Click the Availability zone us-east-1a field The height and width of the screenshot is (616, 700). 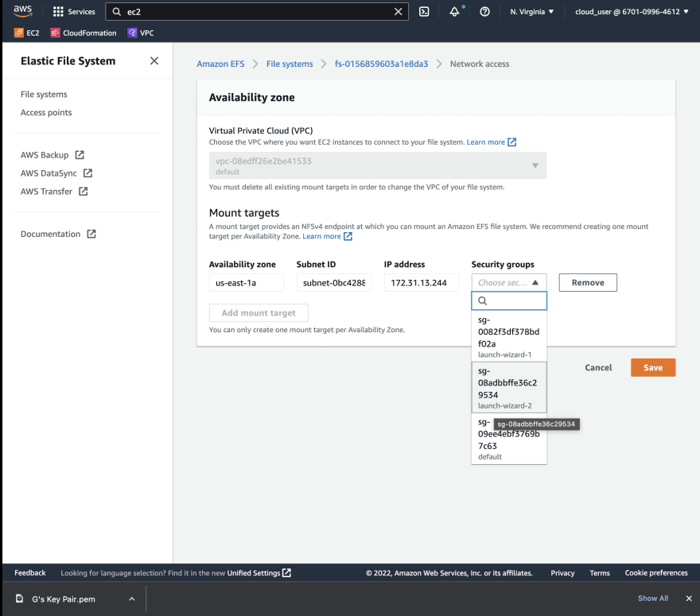[247, 282]
